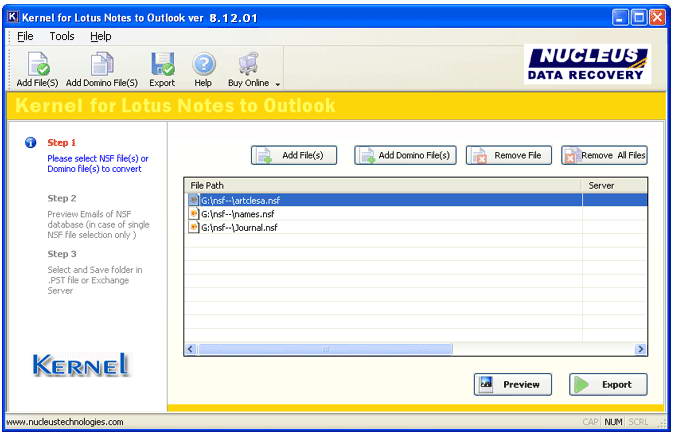Click the Add Domino File(s) button above list
Screen dimensions: 673x434
pyautogui.click(x=405, y=155)
